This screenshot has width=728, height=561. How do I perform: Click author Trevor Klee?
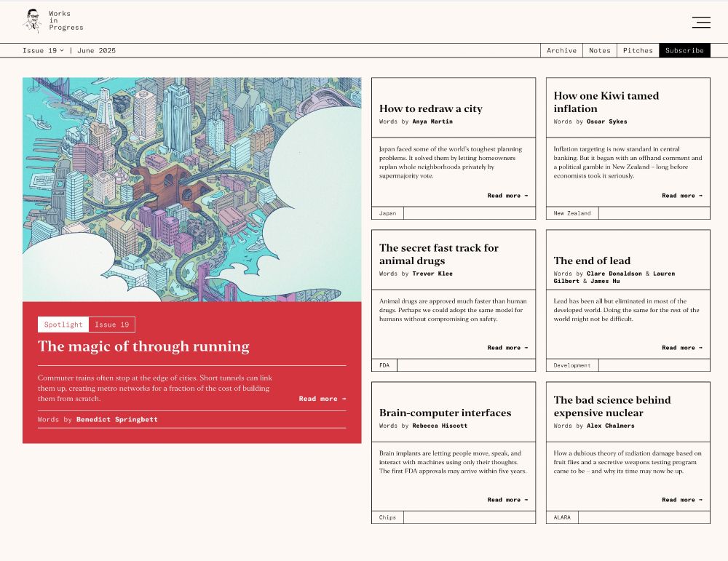(x=432, y=274)
